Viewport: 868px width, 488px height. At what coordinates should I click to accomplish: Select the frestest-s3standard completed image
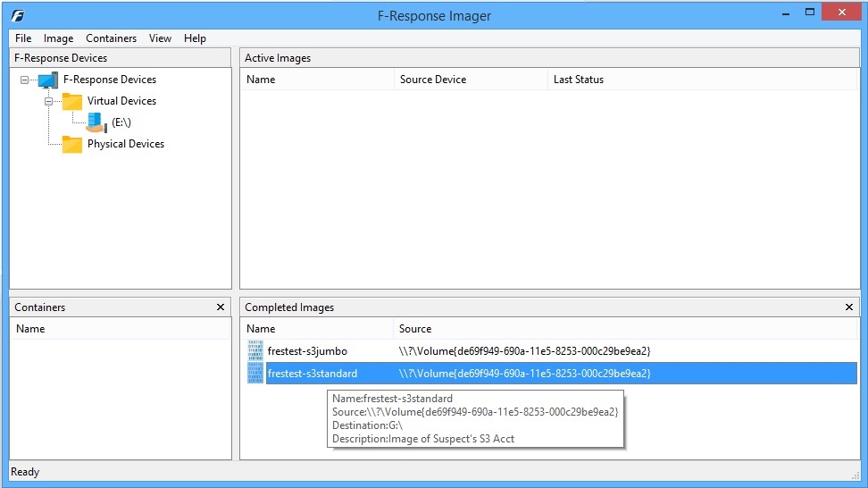(x=313, y=374)
